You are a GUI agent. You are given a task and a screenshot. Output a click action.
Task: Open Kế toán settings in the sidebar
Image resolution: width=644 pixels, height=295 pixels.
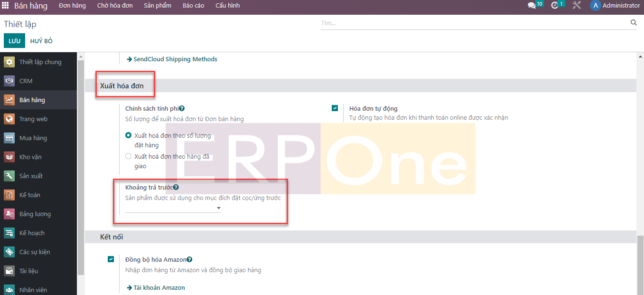click(29, 195)
